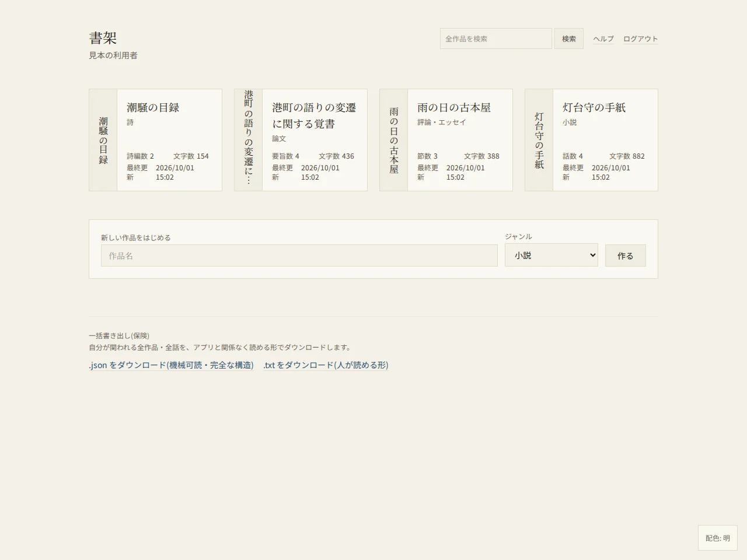
Task: Click the 作る button
Action: (x=626, y=256)
